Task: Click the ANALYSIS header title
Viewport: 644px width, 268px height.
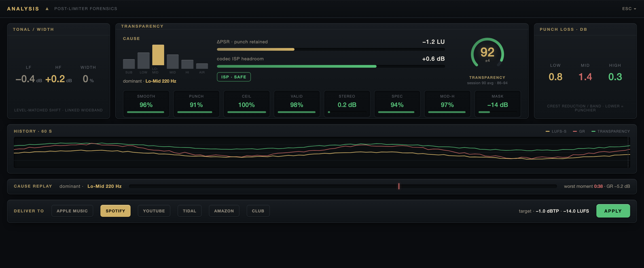Action: 23,9
